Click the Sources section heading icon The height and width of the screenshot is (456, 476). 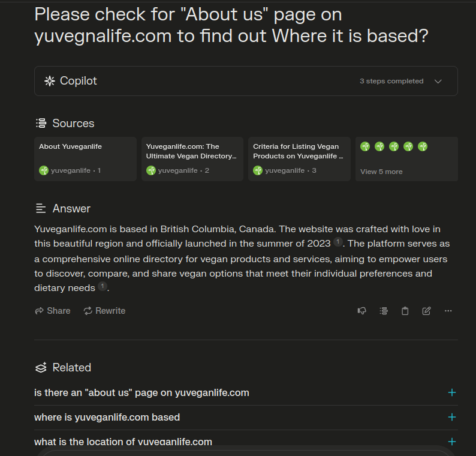tap(41, 124)
